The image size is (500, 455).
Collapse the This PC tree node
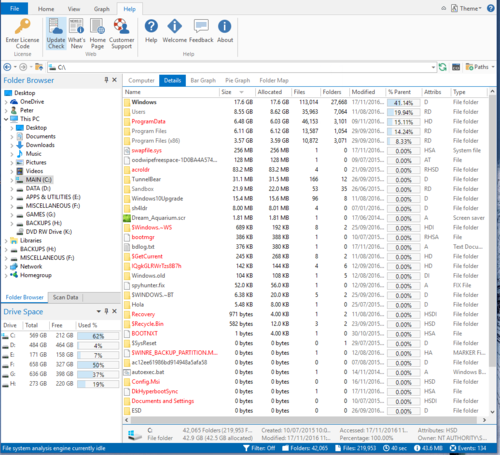pyautogui.click(x=6, y=119)
